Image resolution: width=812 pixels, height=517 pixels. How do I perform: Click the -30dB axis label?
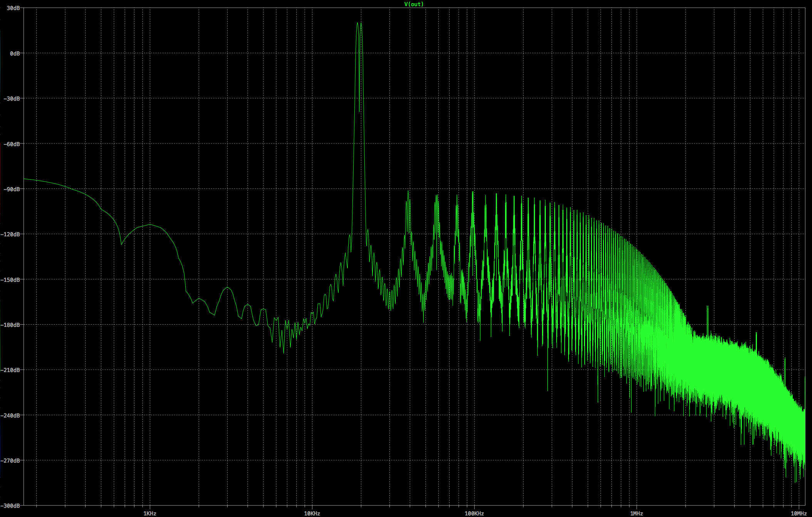click(x=12, y=99)
